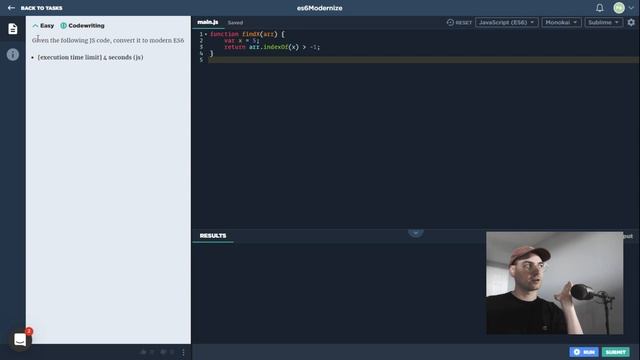Click the task description sentence

[x=108, y=40]
